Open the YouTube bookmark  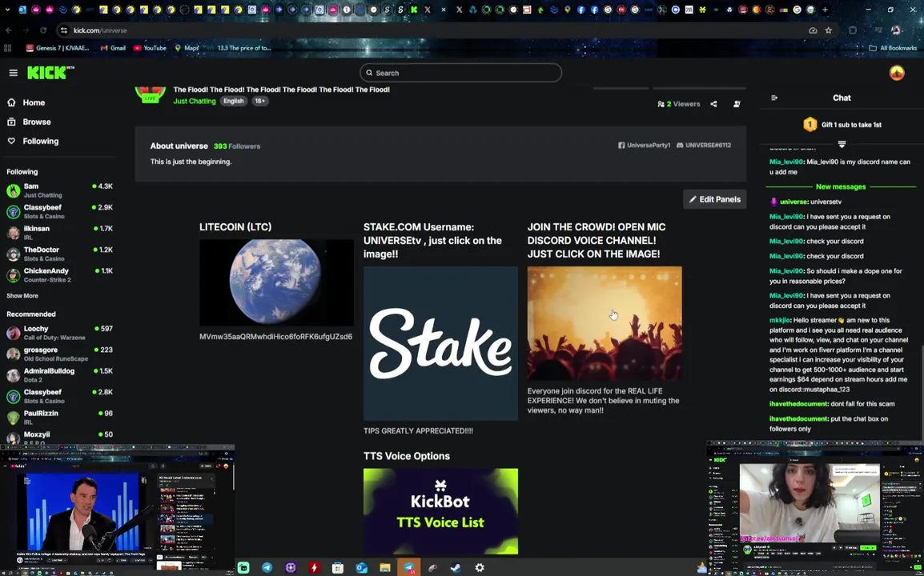pos(151,48)
